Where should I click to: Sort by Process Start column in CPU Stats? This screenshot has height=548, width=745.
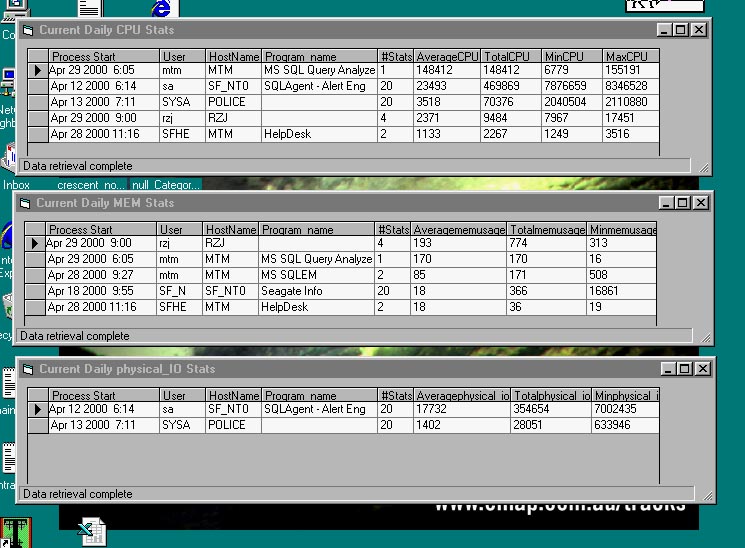(x=104, y=56)
